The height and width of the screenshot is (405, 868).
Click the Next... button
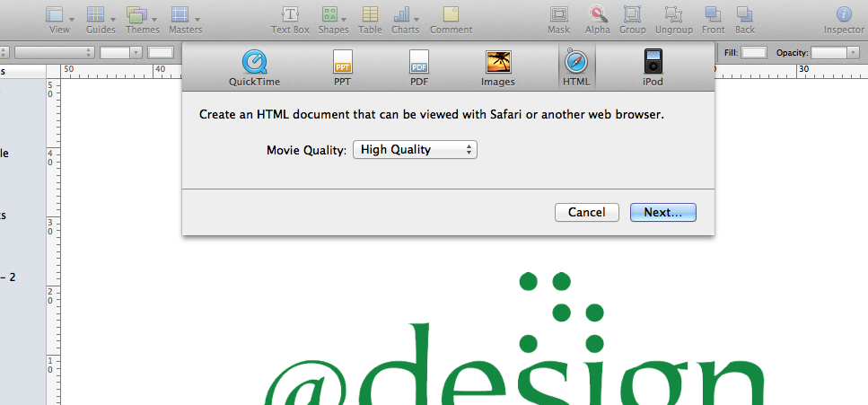point(663,212)
